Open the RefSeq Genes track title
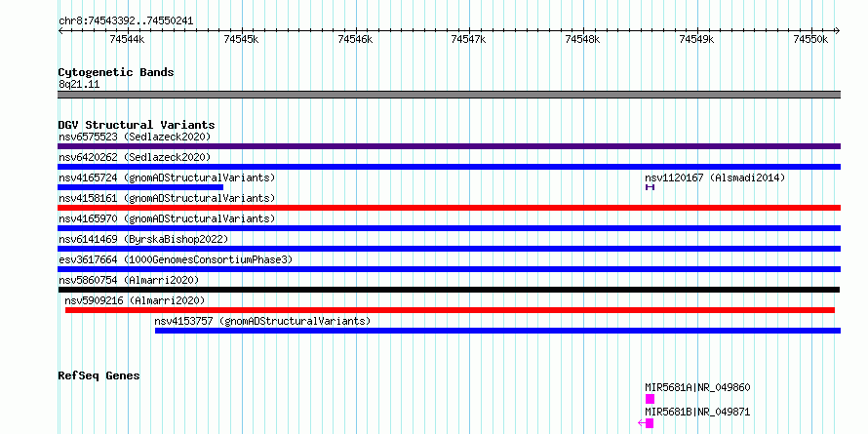The height and width of the screenshot is (434, 868). click(99, 375)
